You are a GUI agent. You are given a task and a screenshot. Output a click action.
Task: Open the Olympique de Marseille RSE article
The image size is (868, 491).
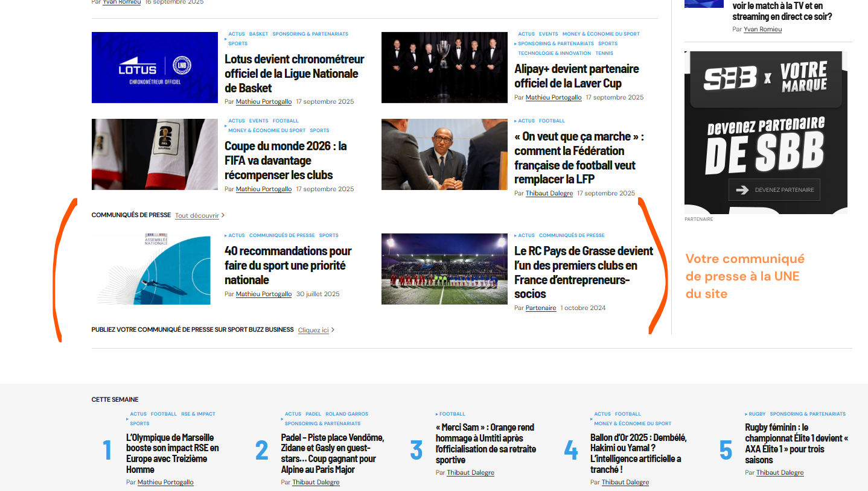point(173,454)
